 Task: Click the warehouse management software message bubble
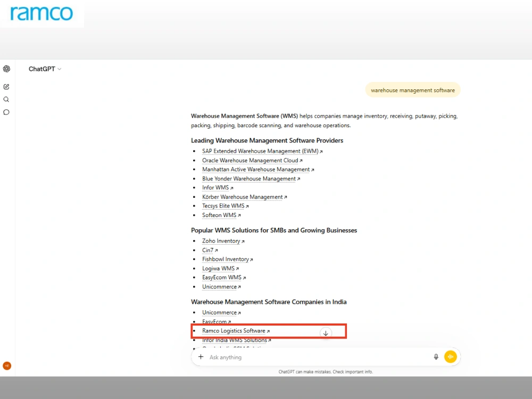pyautogui.click(x=413, y=90)
